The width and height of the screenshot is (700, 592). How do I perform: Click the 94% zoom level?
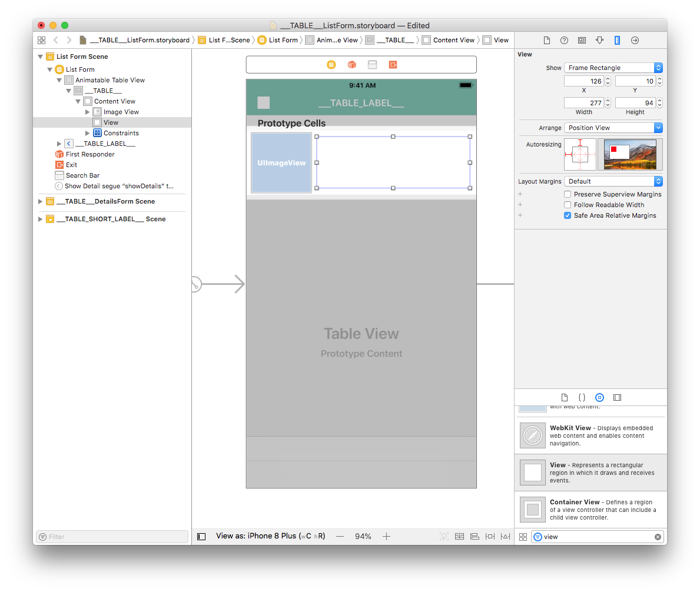click(363, 536)
